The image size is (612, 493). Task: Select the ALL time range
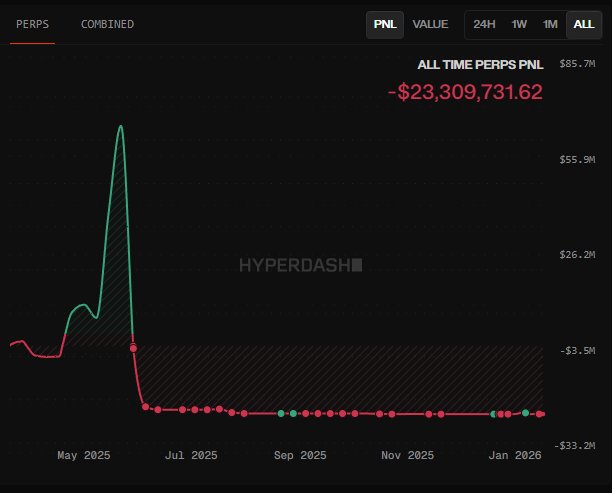[x=583, y=24]
